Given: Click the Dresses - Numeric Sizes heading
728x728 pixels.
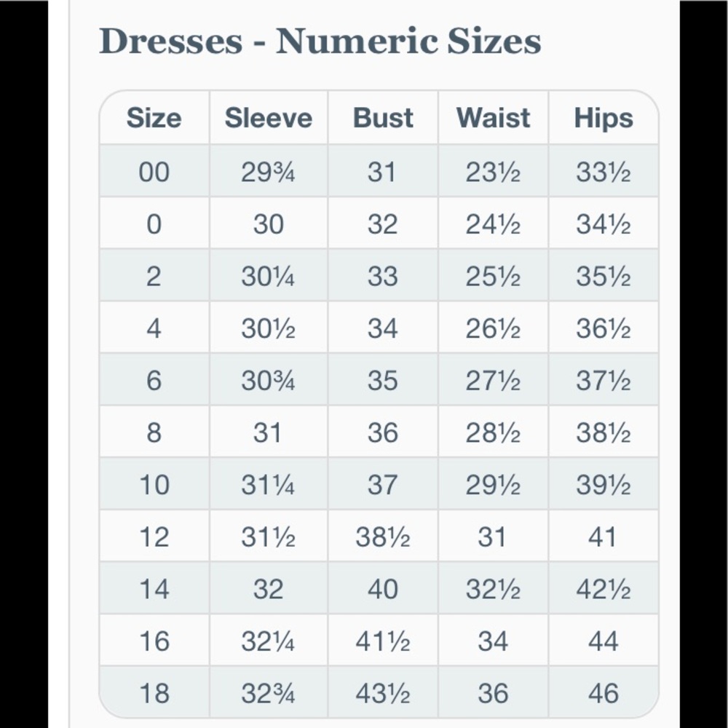Looking at the screenshot, I should (320, 41).
